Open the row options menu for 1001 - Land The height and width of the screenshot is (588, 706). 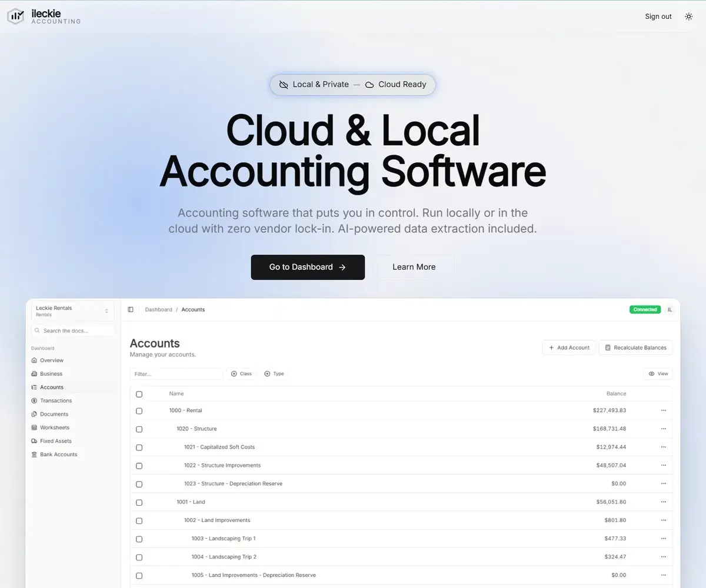tap(664, 502)
